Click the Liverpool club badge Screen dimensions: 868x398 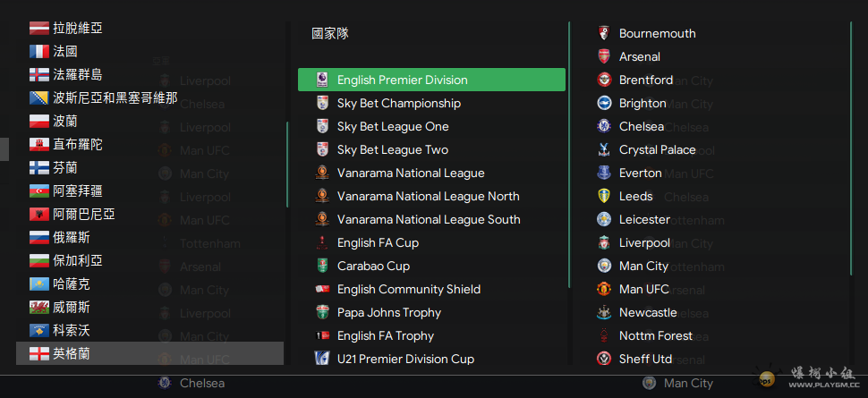tap(604, 242)
